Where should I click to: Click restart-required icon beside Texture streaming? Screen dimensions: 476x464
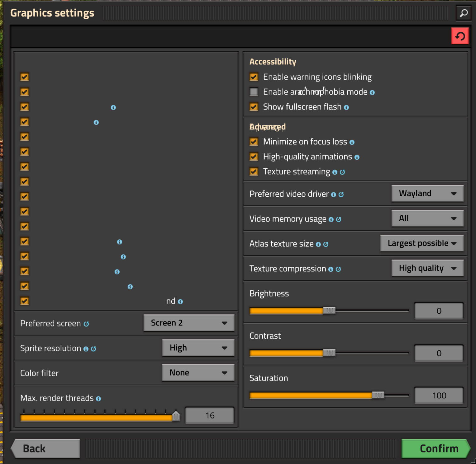point(342,172)
